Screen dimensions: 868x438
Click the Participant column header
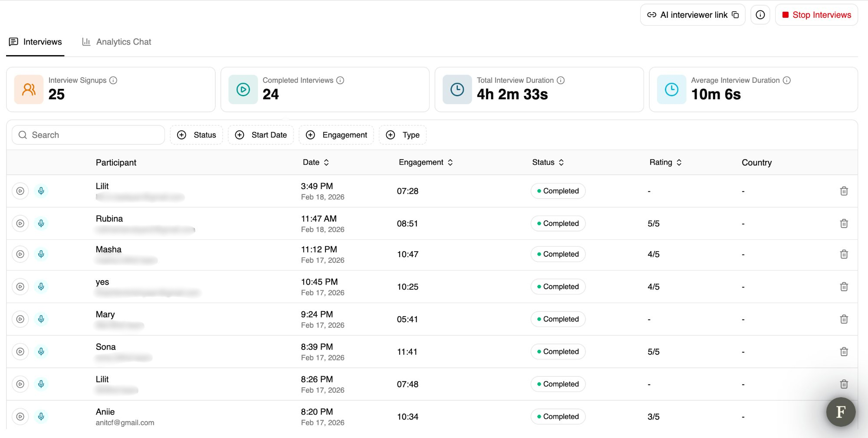click(x=116, y=163)
